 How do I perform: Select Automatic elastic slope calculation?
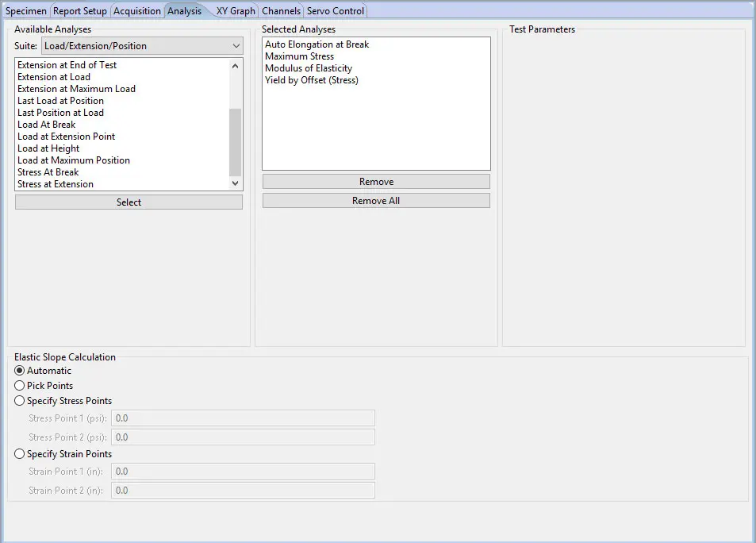(x=19, y=371)
